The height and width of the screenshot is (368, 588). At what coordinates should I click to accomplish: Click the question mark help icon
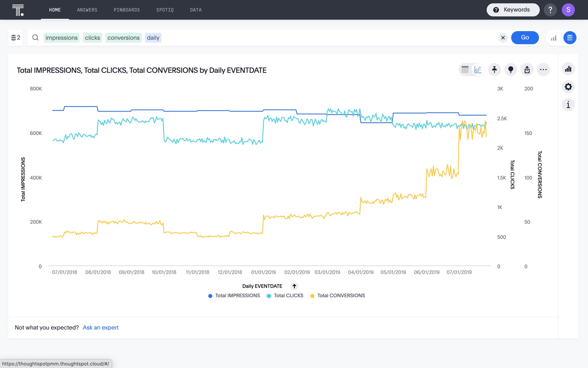[x=550, y=10]
